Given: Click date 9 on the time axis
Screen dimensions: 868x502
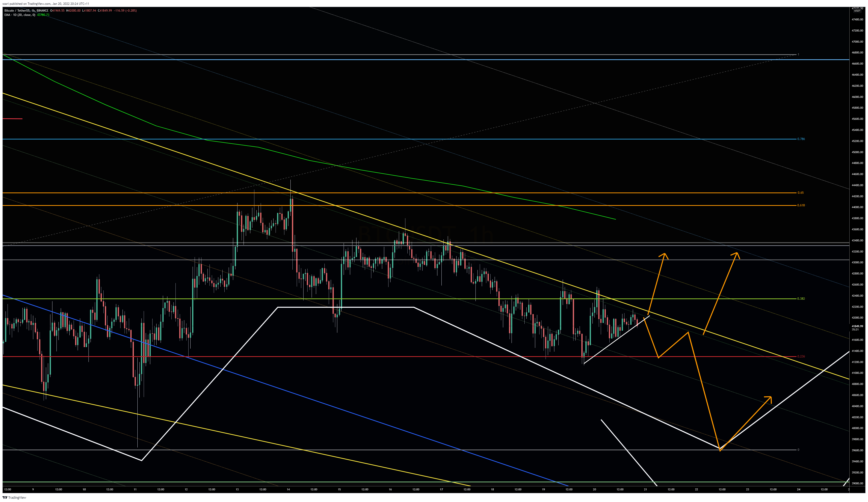Looking at the screenshot, I should tap(33, 489).
